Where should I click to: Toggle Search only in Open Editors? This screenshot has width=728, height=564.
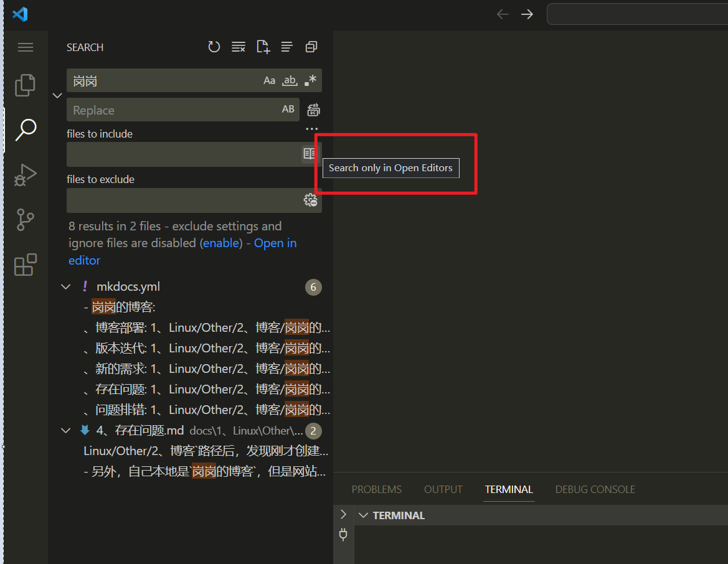pos(309,154)
